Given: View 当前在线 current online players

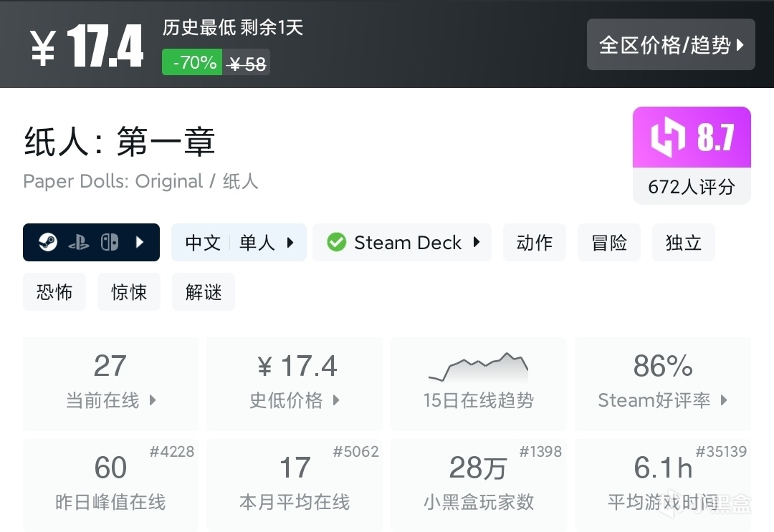Looking at the screenshot, I should point(110,384).
